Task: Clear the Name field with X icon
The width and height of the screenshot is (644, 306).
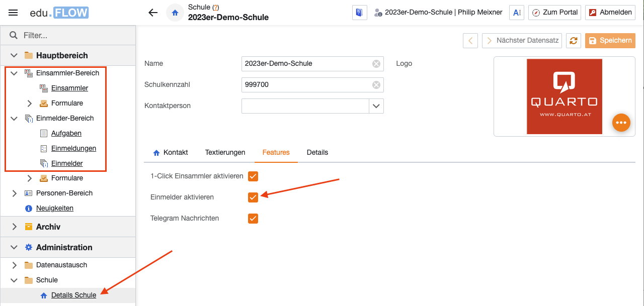Action: 376,64
